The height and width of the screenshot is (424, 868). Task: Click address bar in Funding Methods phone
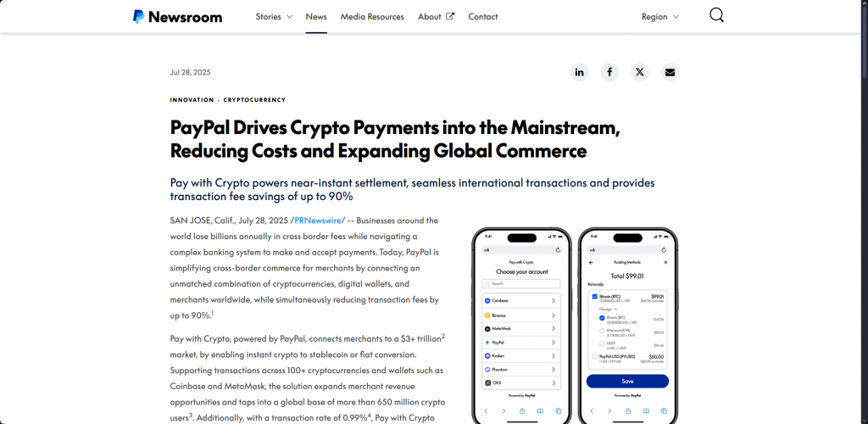pyautogui.click(x=628, y=250)
